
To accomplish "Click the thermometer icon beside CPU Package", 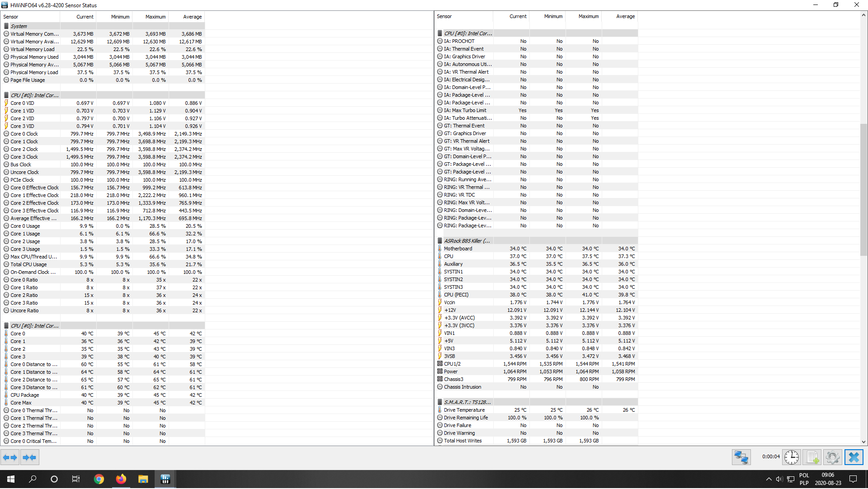I will [6, 395].
